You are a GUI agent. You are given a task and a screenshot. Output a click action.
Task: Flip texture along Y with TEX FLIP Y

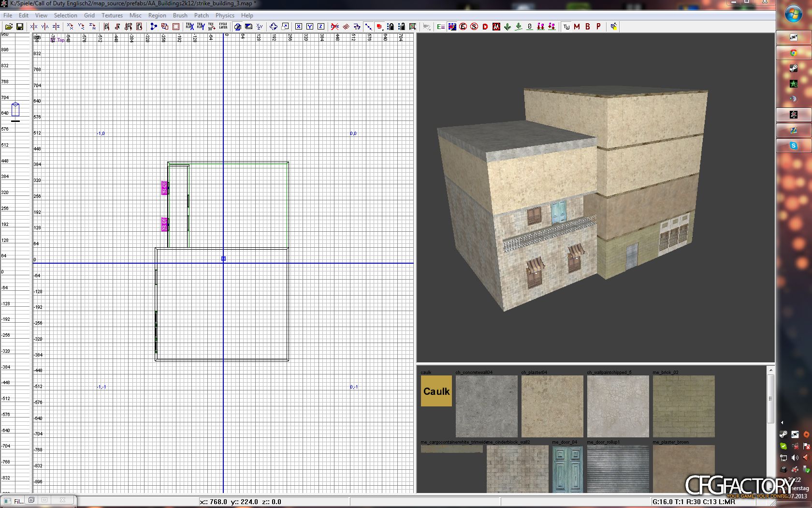tap(201, 27)
